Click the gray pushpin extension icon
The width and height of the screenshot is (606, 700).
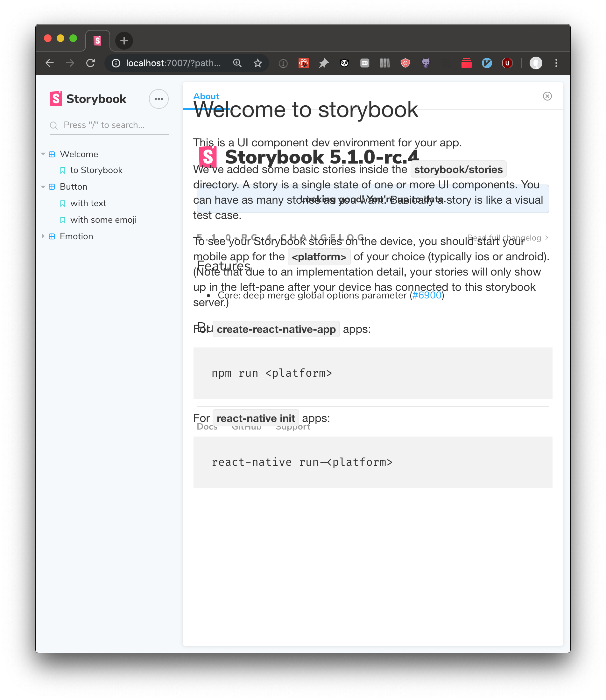[324, 63]
